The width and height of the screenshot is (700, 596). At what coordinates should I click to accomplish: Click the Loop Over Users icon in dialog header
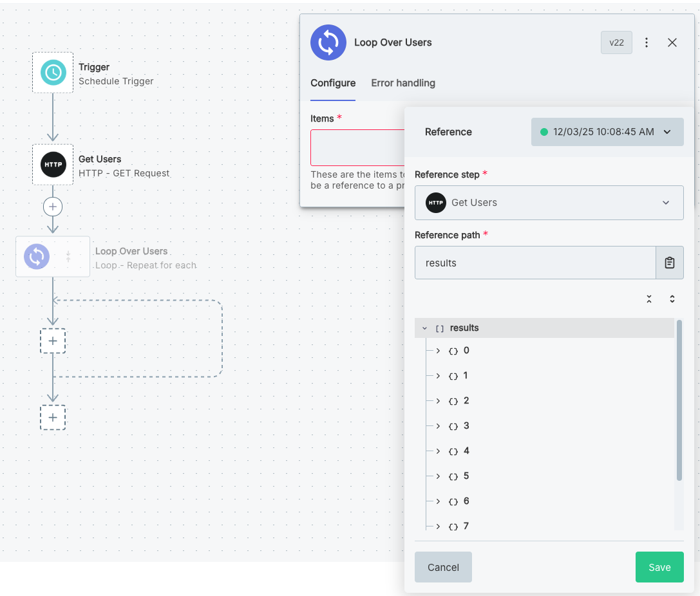click(328, 42)
